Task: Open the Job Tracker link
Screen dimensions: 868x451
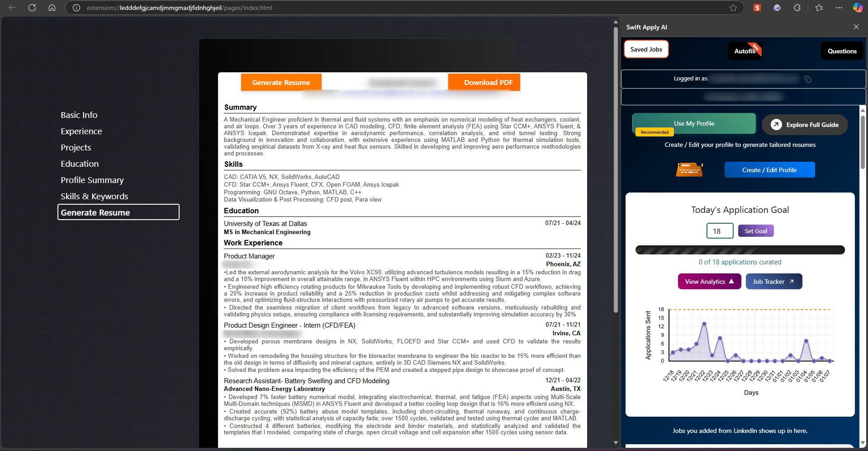Action: (x=773, y=282)
